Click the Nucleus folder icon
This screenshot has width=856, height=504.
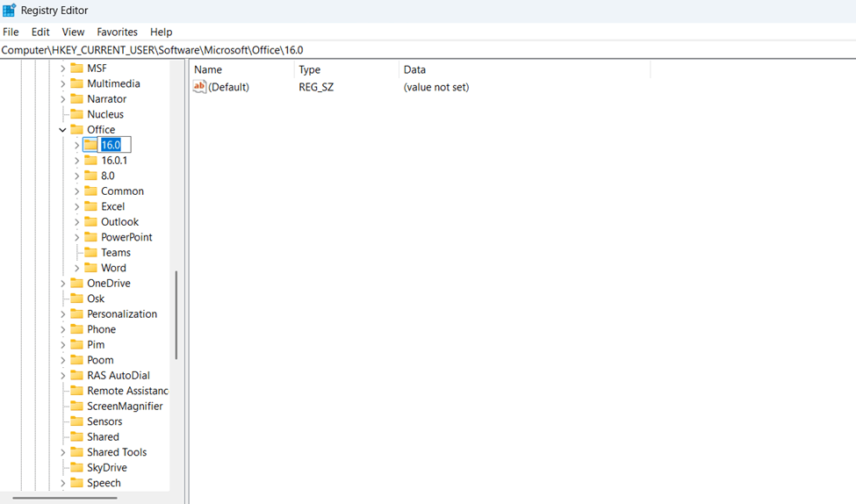coord(77,113)
